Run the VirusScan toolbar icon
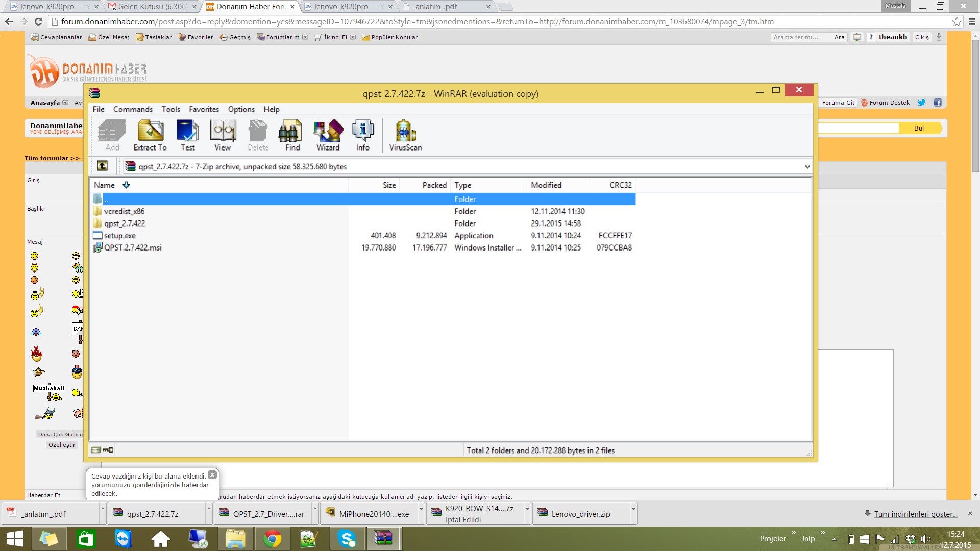The image size is (980, 551). 405,135
